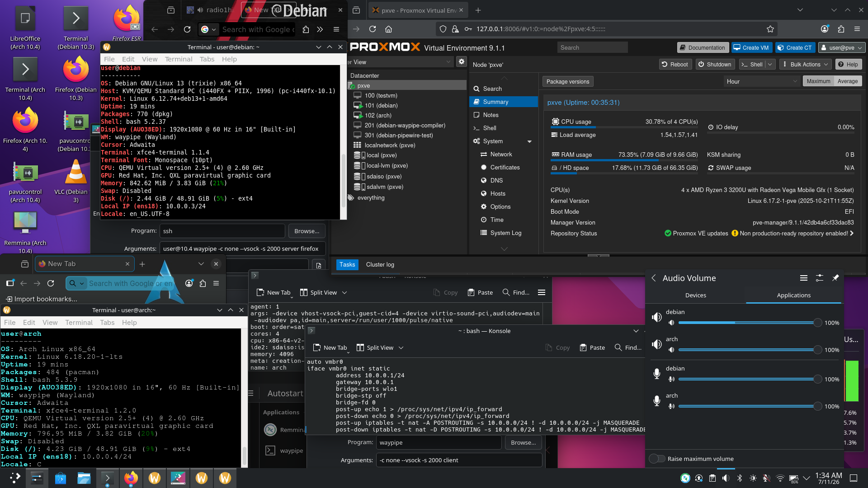Mute the debian microphone stream

click(x=671, y=379)
